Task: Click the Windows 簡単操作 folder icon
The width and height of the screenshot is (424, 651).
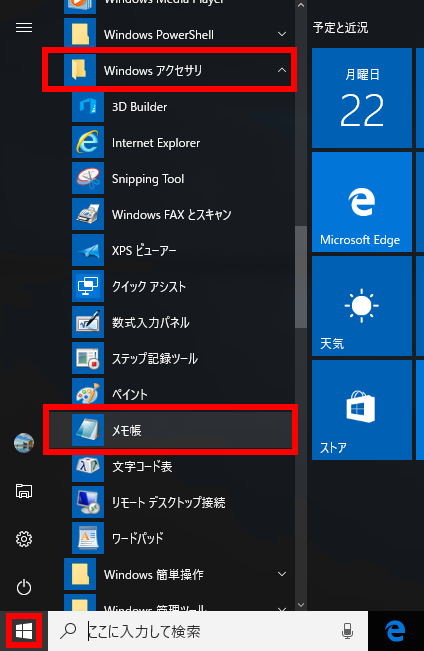Action: click(80, 574)
